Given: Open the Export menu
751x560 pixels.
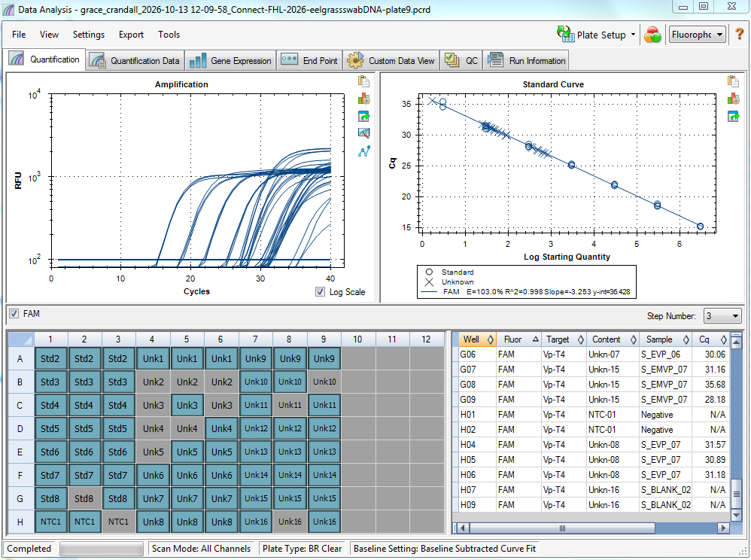Looking at the screenshot, I should tap(131, 35).
